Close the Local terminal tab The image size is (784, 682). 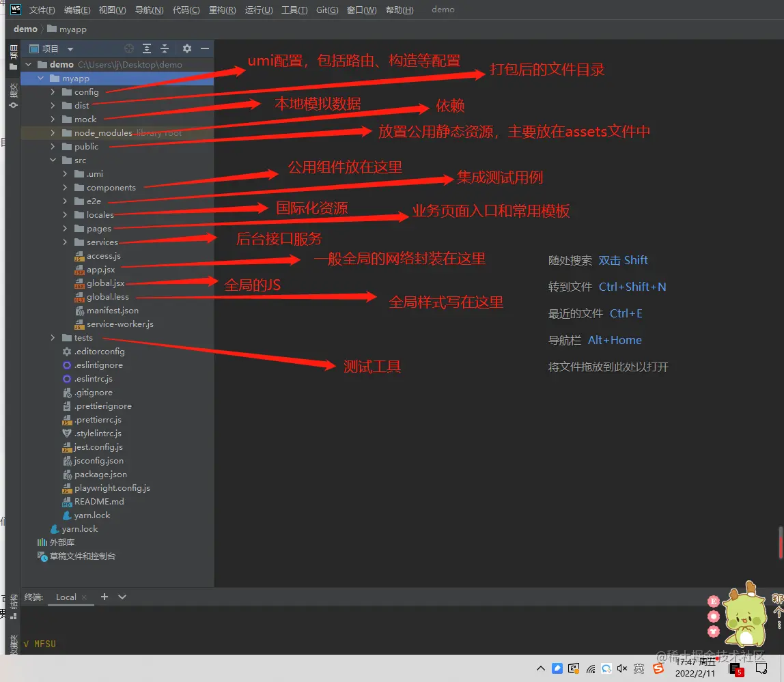tap(84, 597)
